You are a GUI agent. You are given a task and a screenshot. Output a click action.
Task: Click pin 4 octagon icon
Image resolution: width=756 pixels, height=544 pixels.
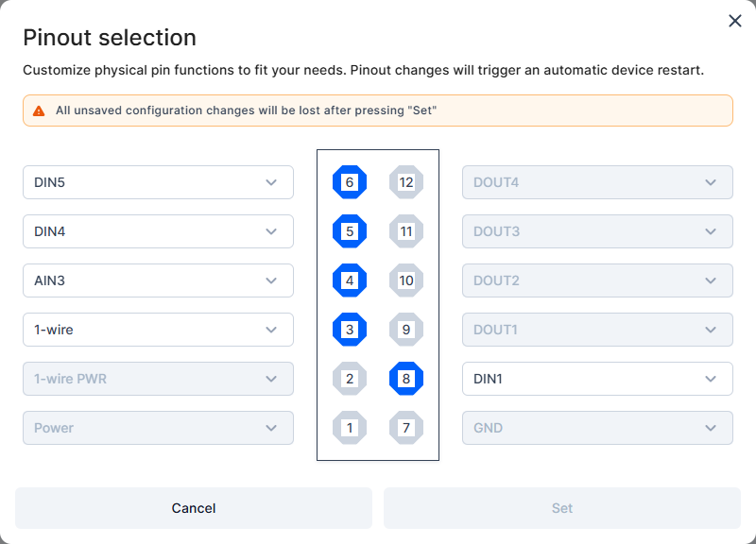(350, 280)
